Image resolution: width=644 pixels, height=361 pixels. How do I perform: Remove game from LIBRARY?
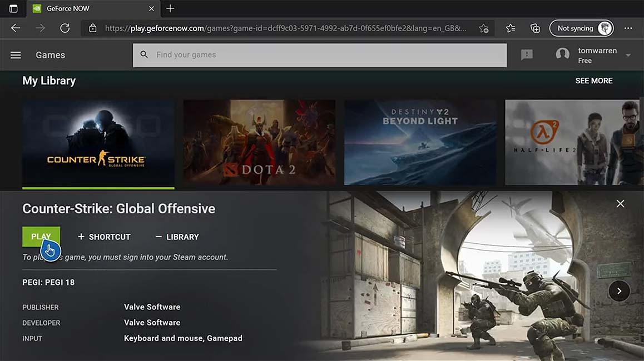click(177, 237)
